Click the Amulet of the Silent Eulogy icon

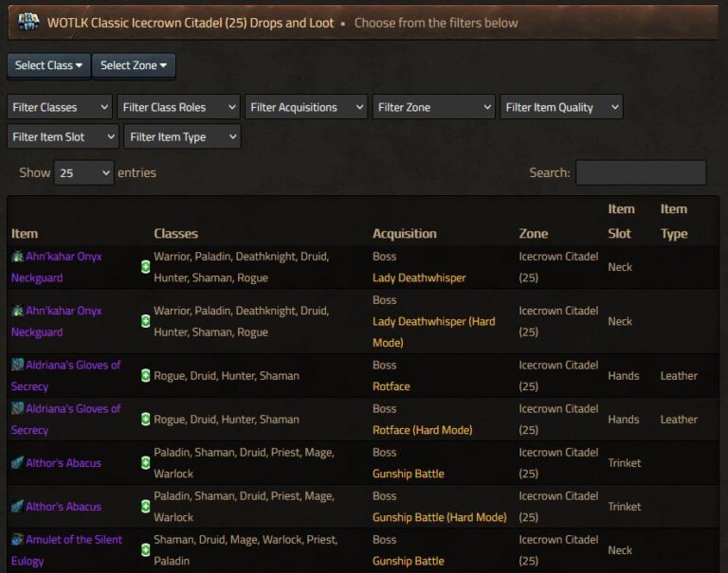click(18, 539)
